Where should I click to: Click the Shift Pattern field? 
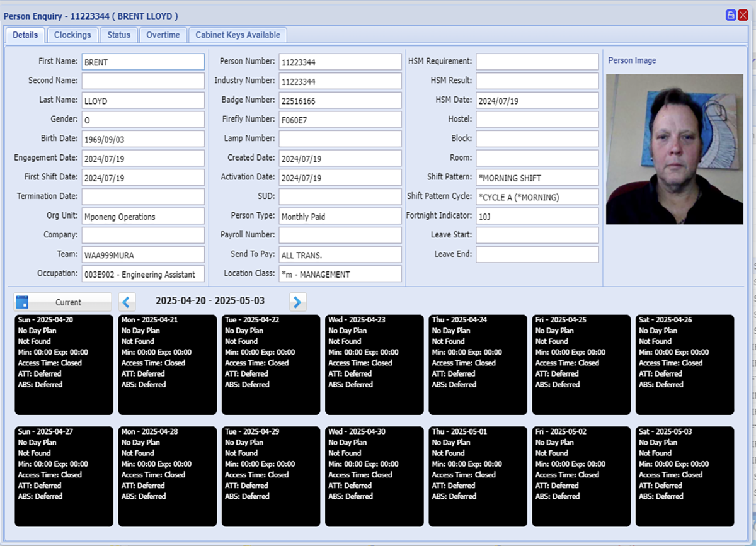pyautogui.click(x=537, y=178)
